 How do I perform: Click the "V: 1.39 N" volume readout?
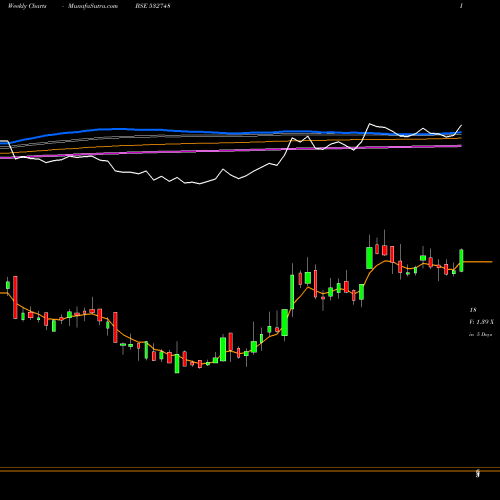coord(482,322)
